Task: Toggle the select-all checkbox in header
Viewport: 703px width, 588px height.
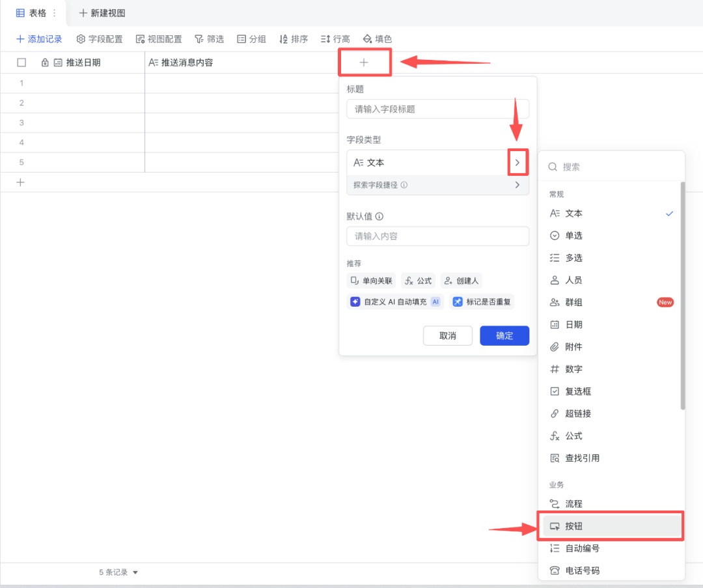Action: 21,63
